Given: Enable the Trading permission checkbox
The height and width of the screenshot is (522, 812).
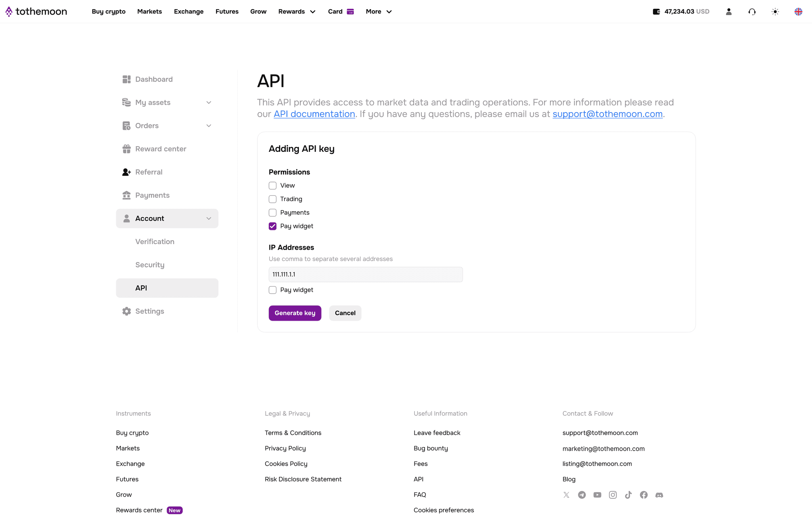Looking at the screenshot, I should coord(272,199).
